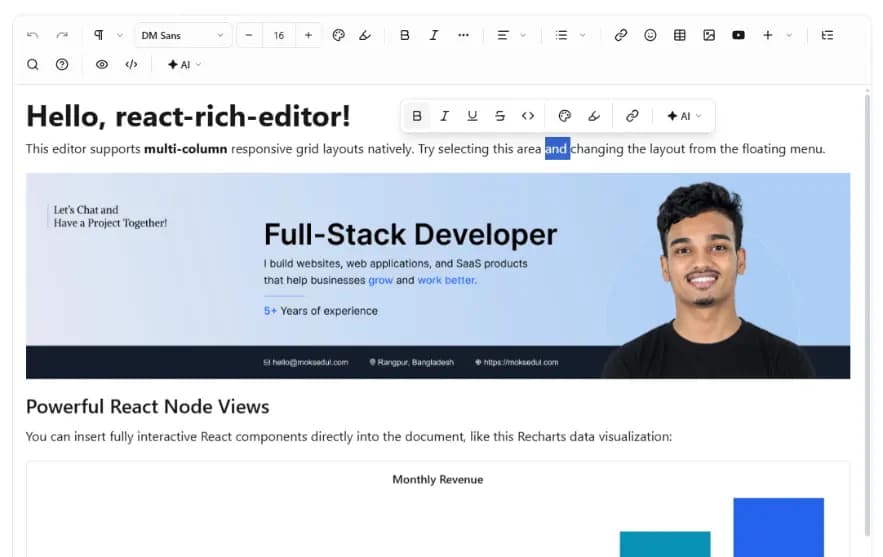Image resolution: width=883 pixels, height=557 pixels.
Task: Click the 'Powerful React Node Views' heading
Action: [148, 407]
